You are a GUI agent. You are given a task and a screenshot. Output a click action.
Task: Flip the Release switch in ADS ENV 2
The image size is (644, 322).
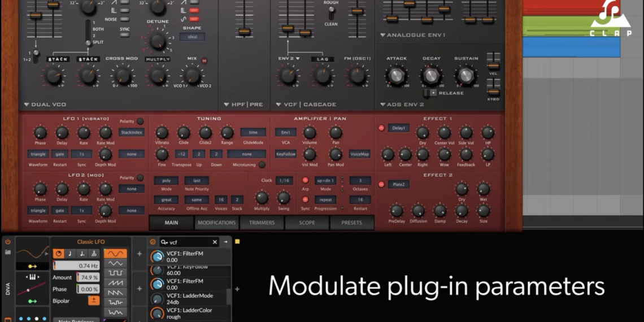tap(430, 93)
